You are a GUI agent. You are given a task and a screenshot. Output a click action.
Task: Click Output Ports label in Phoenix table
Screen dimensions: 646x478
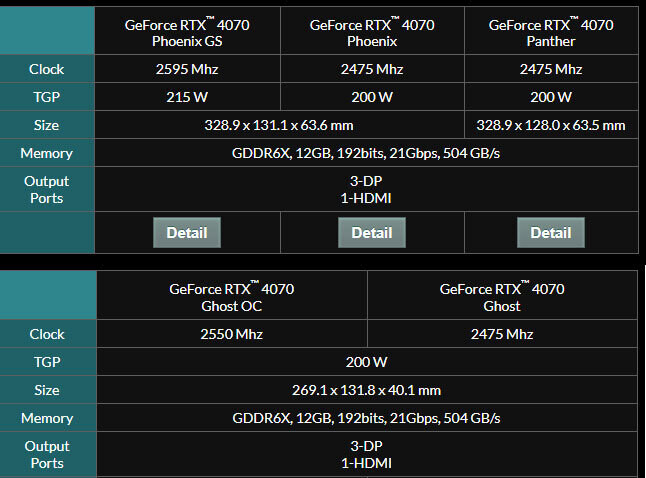pos(46,189)
